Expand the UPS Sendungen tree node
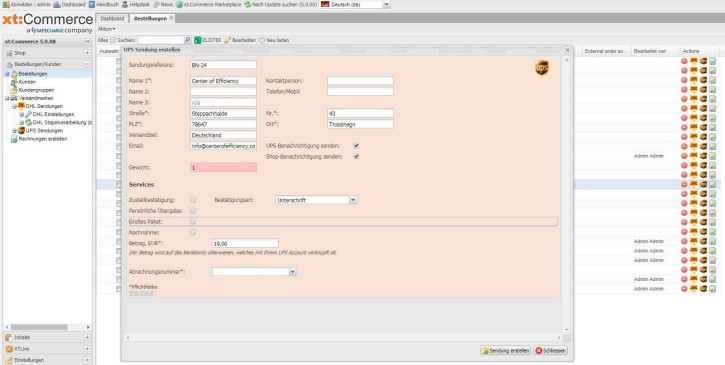 coord(14,131)
